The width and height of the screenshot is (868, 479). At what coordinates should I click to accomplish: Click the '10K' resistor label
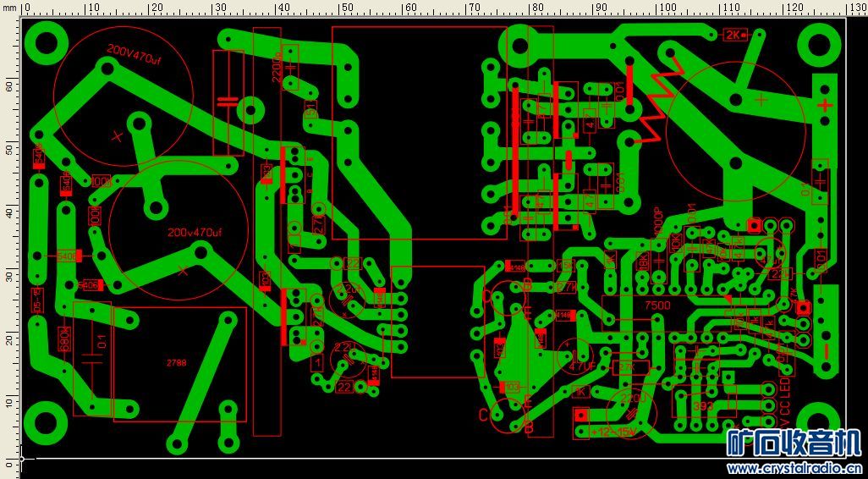pyautogui.click(x=676, y=243)
